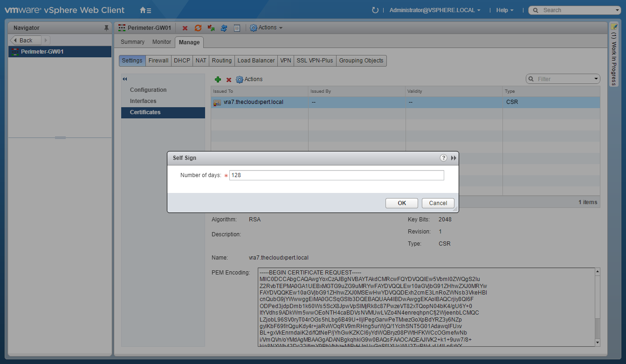Pin the Navigator panel
The image size is (626, 364).
106,28
